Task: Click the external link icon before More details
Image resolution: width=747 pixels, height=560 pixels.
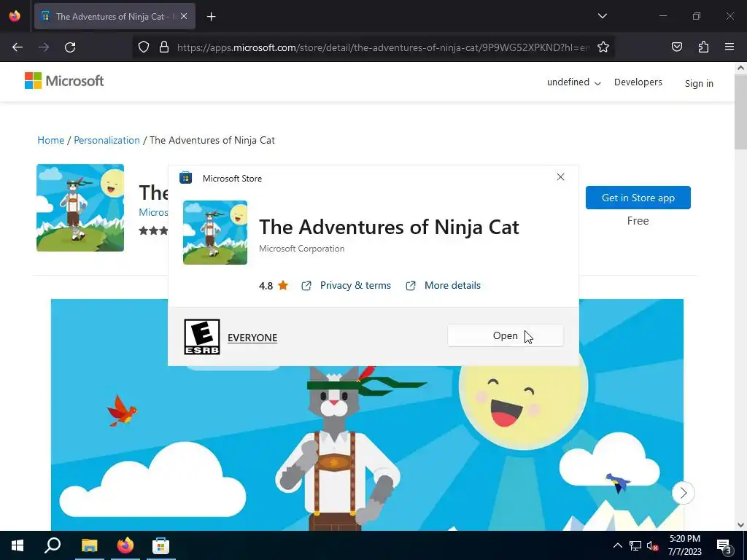Action: pos(411,286)
